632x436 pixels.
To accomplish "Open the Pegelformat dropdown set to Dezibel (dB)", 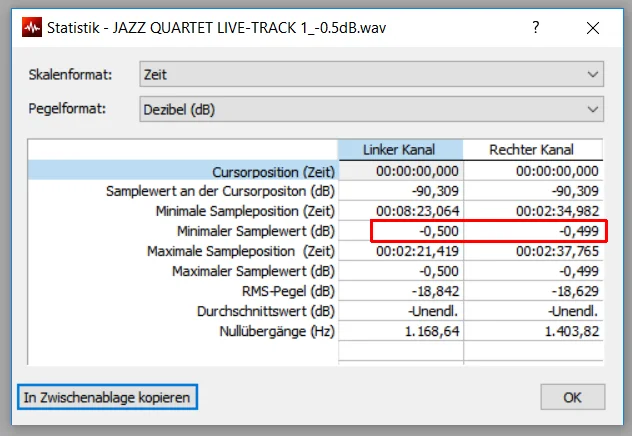I will [x=371, y=109].
